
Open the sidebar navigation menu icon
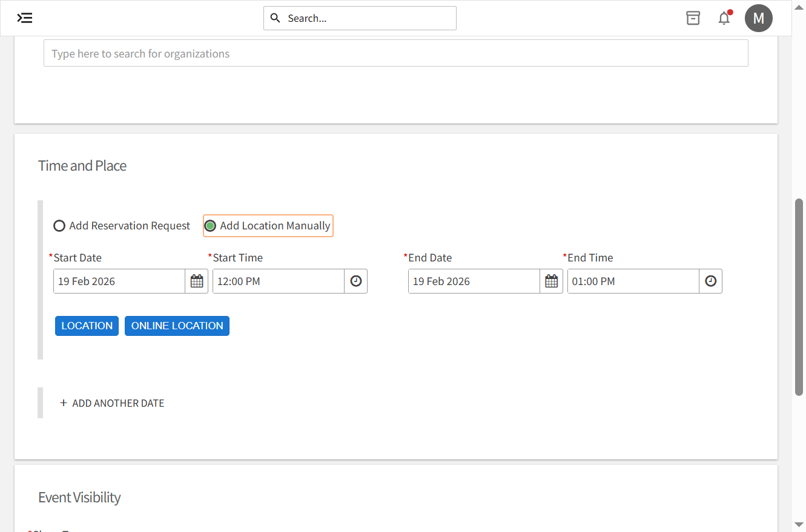(x=25, y=18)
